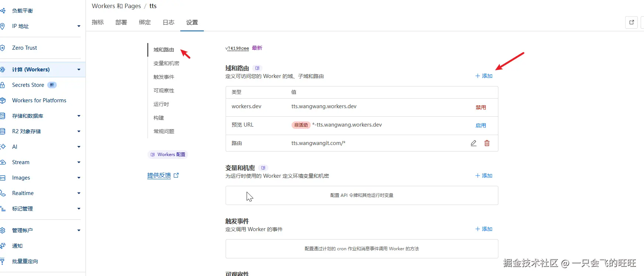Viewport: 644px width, 276px height.
Task: Switch to the 日志 tab
Action: 168,22
